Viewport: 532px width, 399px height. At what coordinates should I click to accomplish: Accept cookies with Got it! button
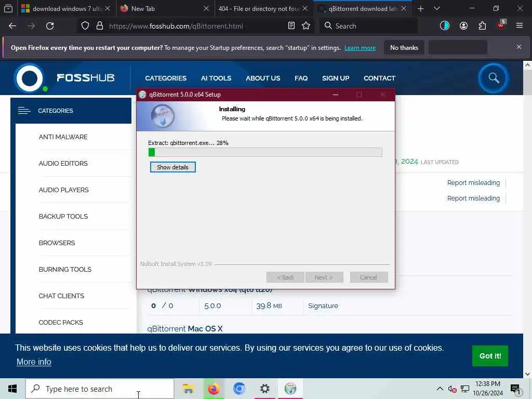click(x=490, y=356)
